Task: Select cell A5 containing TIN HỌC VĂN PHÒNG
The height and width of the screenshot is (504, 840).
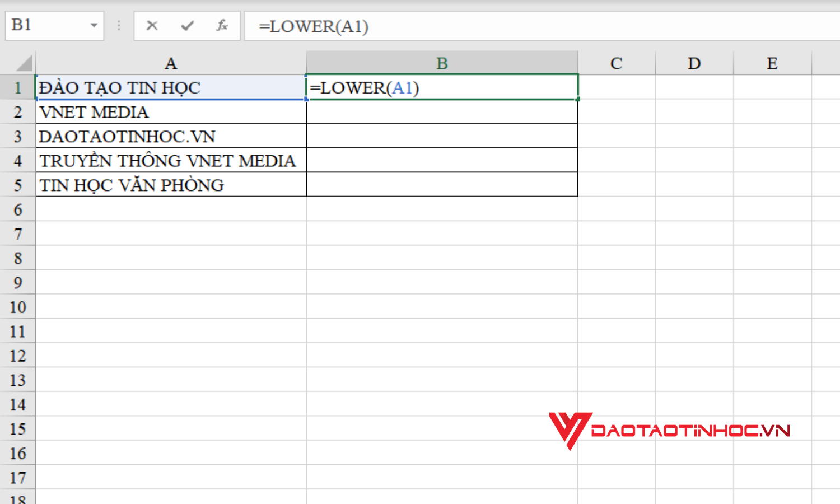Action: tap(170, 185)
